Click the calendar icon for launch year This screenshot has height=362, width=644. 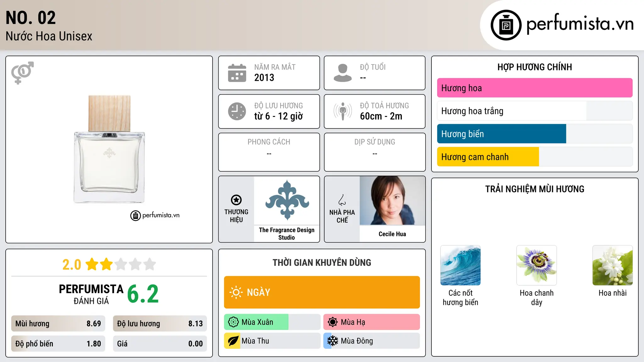[x=237, y=73]
